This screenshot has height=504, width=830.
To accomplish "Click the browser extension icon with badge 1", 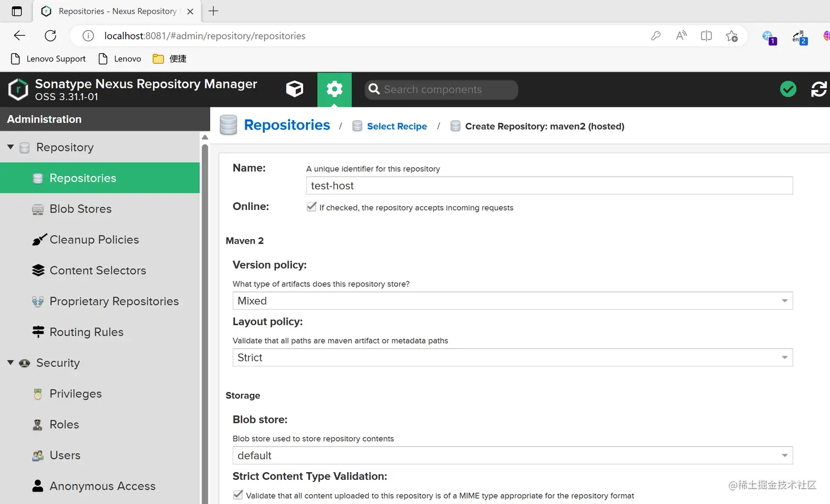I will (x=769, y=37).
